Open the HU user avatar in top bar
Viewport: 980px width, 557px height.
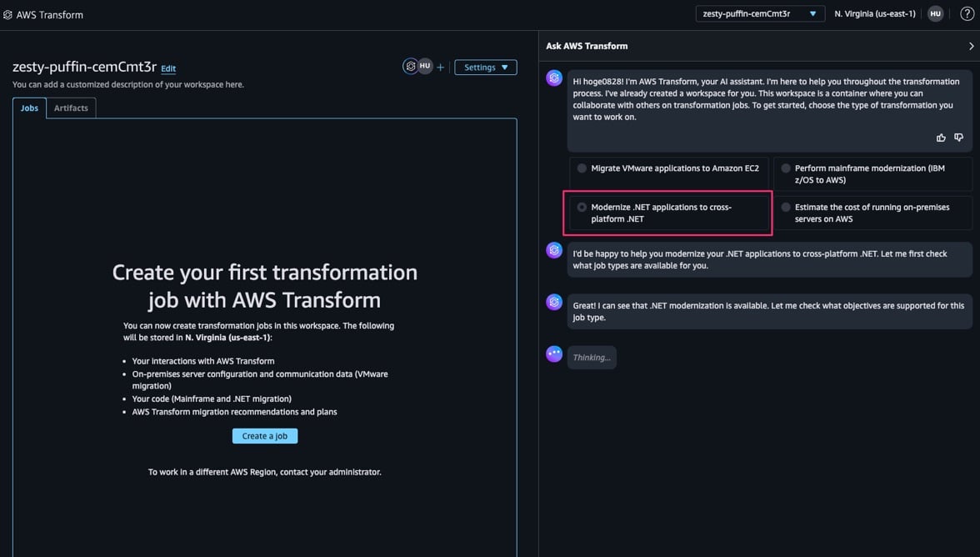pos(935,13)
